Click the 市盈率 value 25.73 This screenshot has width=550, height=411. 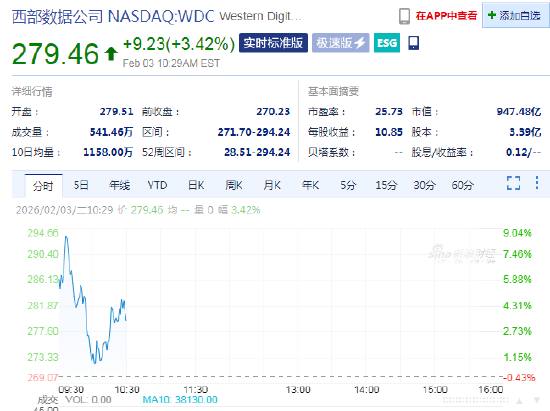coord(389,112)
